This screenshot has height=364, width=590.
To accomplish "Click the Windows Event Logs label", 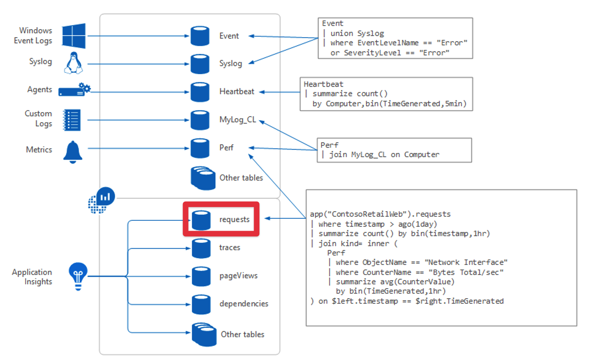I will pyautogui.click(x=33, y=36).
